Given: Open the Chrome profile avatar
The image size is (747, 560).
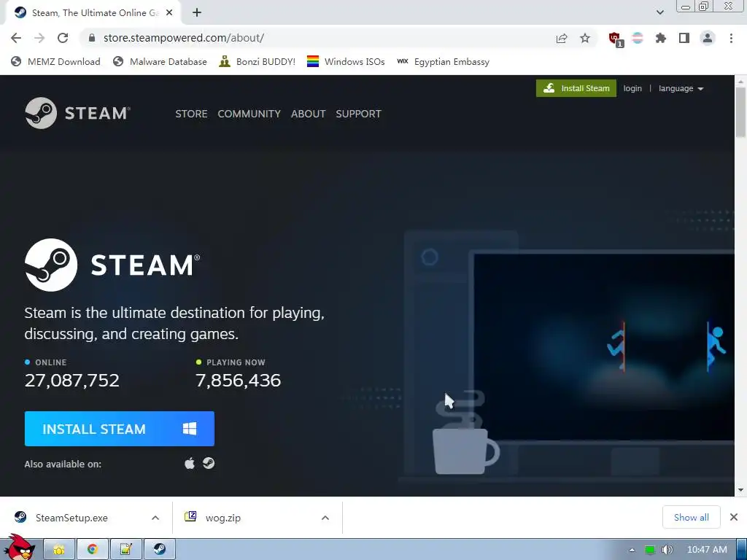Looking at the screenshot, I should point(708,38).
